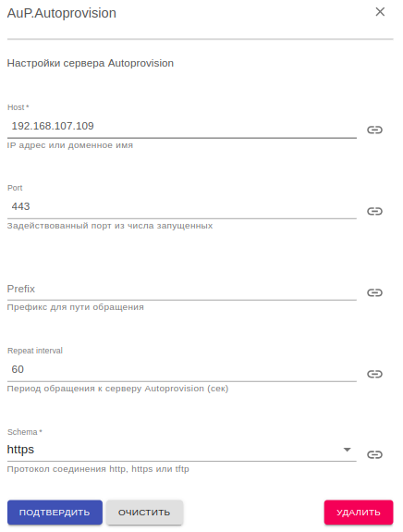Click link icon for Repeat interval
This screenshot has width=403, height=532.
(374, 374)
